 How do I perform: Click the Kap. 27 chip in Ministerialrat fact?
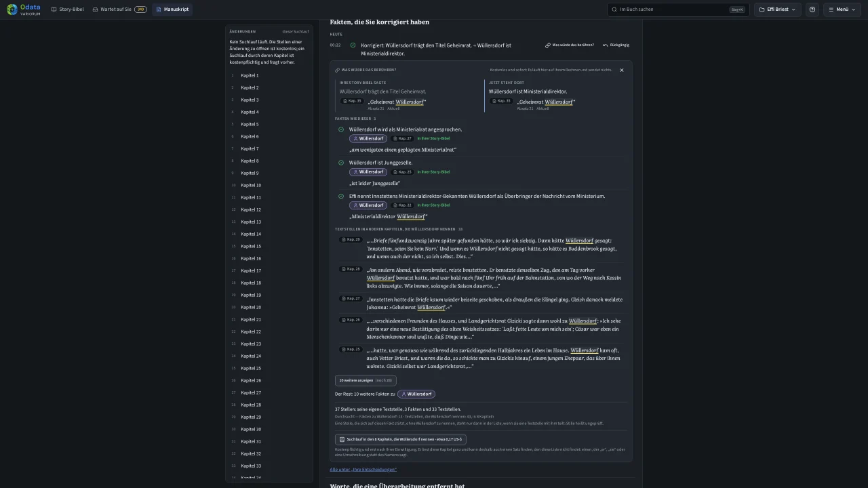coord(403,138)
